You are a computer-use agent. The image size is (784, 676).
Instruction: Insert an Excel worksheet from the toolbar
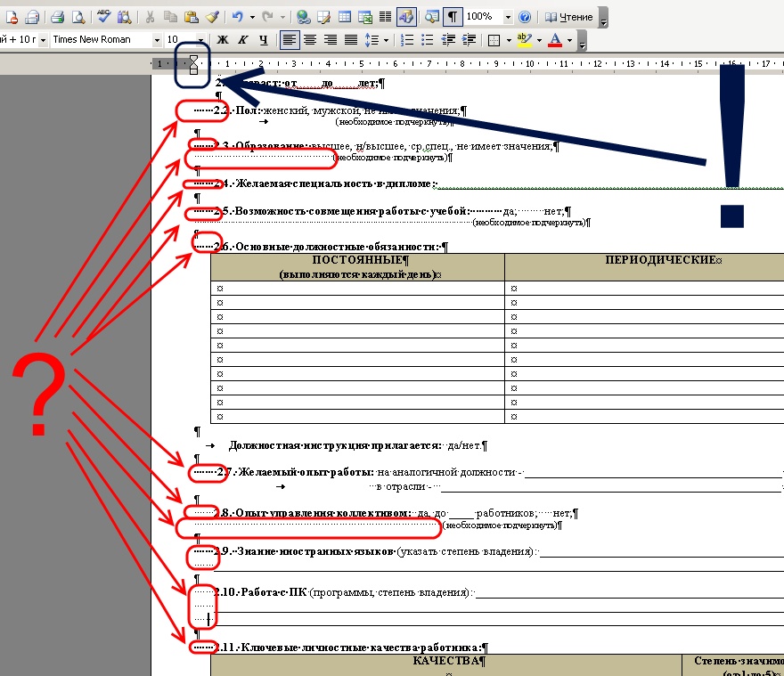(x=365, y=17)
